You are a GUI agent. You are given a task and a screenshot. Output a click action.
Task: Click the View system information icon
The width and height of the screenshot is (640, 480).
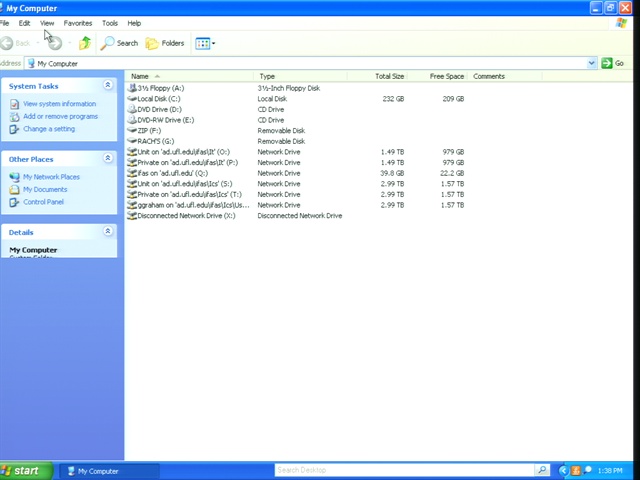(14, 104)
